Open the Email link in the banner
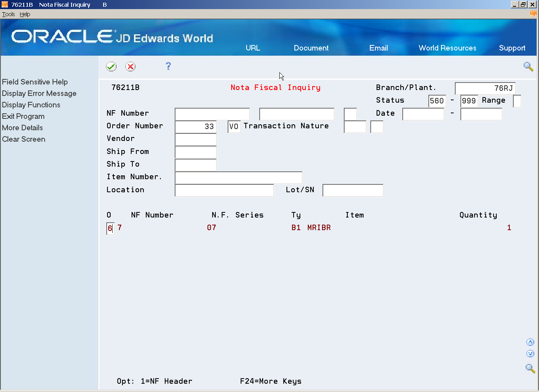This screenshot has height=392, width=539. coord(379,48)
